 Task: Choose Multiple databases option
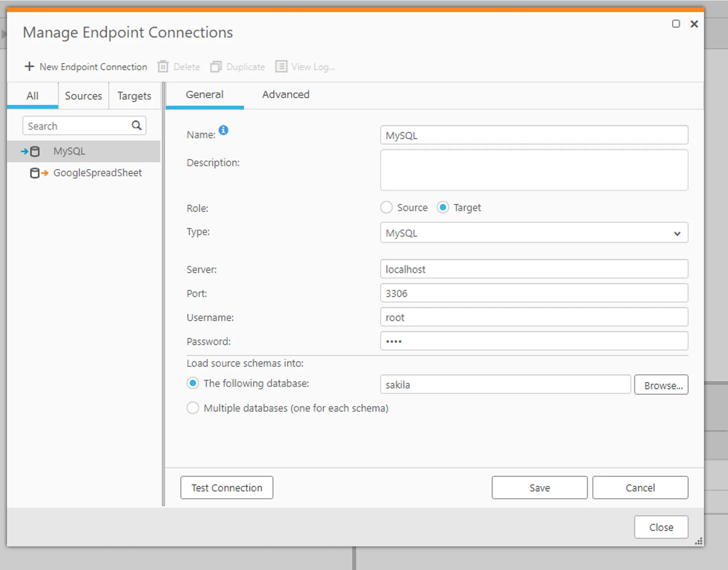pyautogui.click(x=193, y=408)
